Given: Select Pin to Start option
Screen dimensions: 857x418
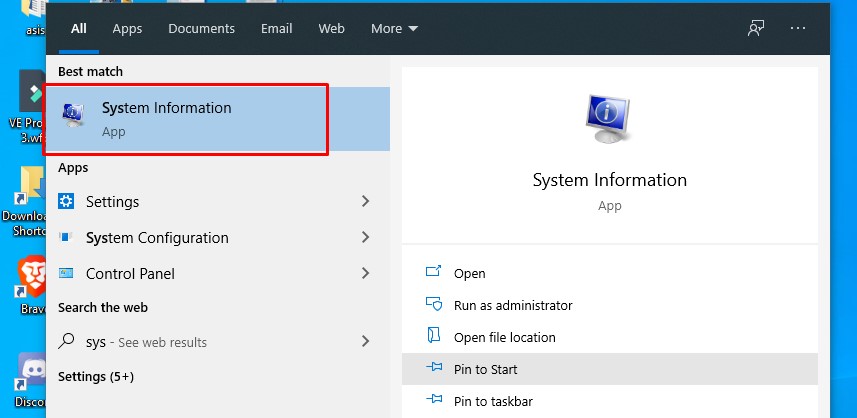Looking at the screenshot, I should click(485, 369).
